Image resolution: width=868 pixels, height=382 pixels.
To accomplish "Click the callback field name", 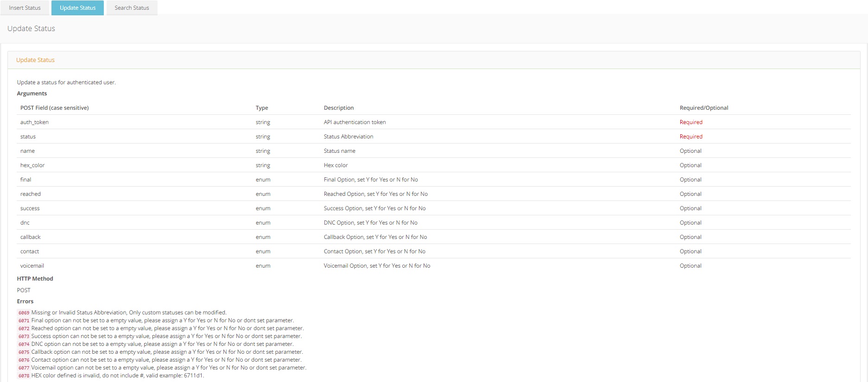I will 31,237.
